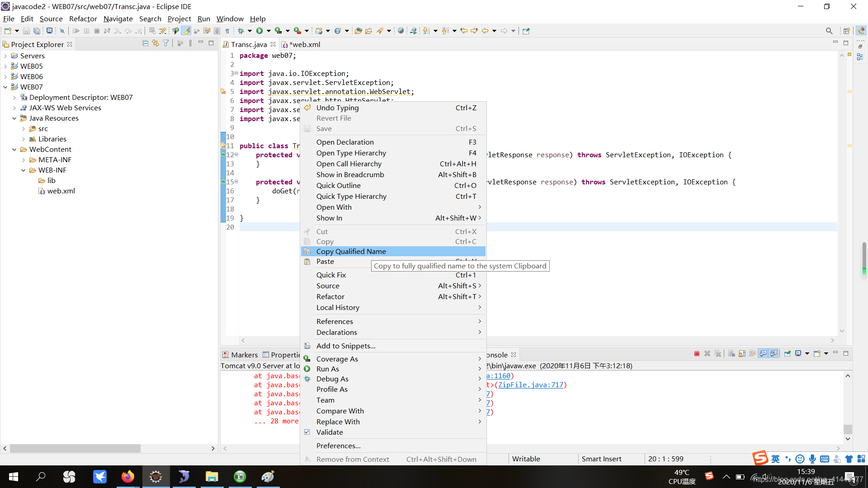Click the Save All toolbar icon
This screenshot has height=488, width=868.
tap(37, 31)
